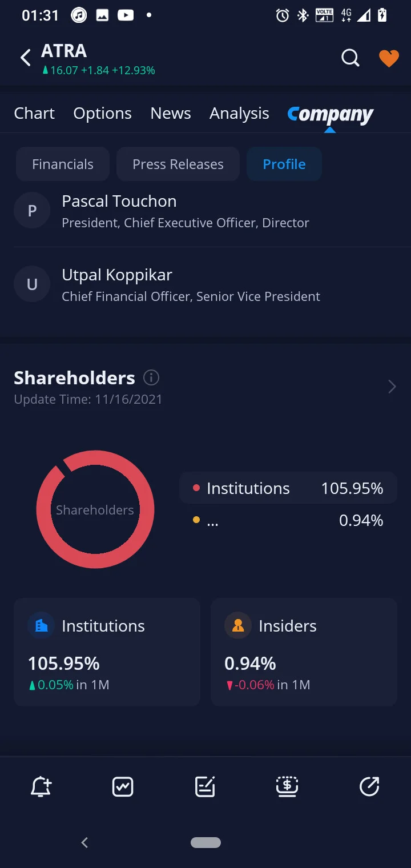Image resolution: width=411 pixels, height=868 pixels.
Task: Open the search magnifier icon
Action: click(x=350, y=58)
